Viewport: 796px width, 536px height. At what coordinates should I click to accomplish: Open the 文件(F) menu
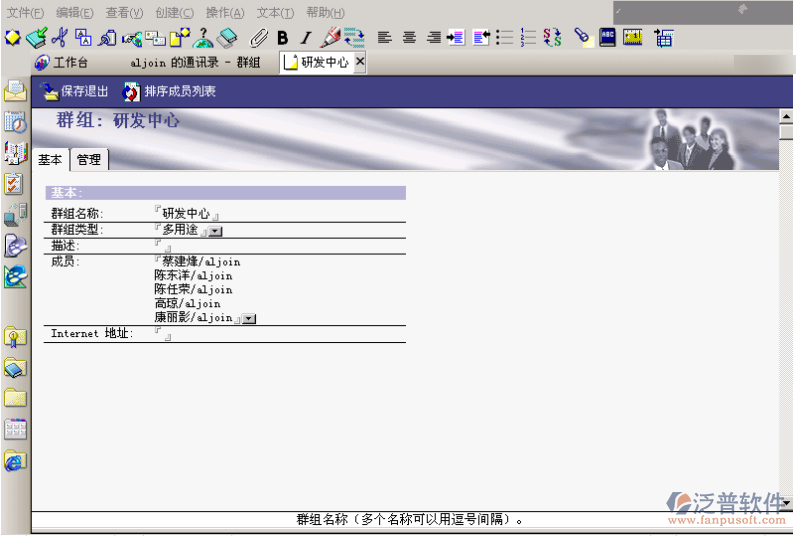[25, 12]
